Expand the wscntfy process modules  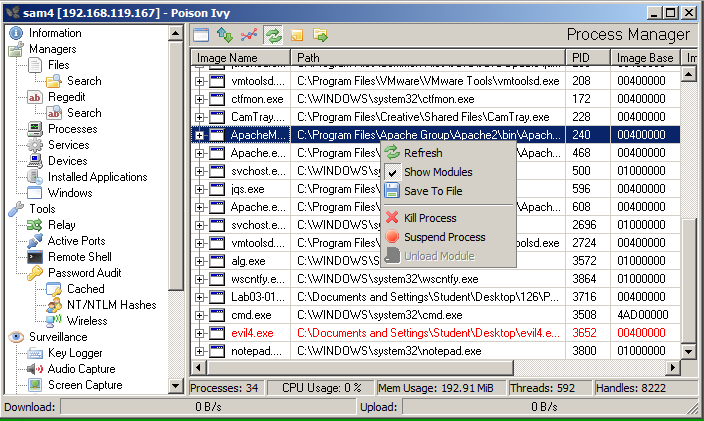point(199,279)
